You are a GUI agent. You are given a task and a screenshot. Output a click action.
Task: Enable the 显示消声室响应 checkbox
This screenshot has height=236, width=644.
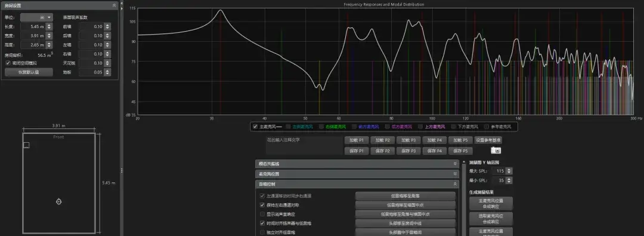coord(262,214)
